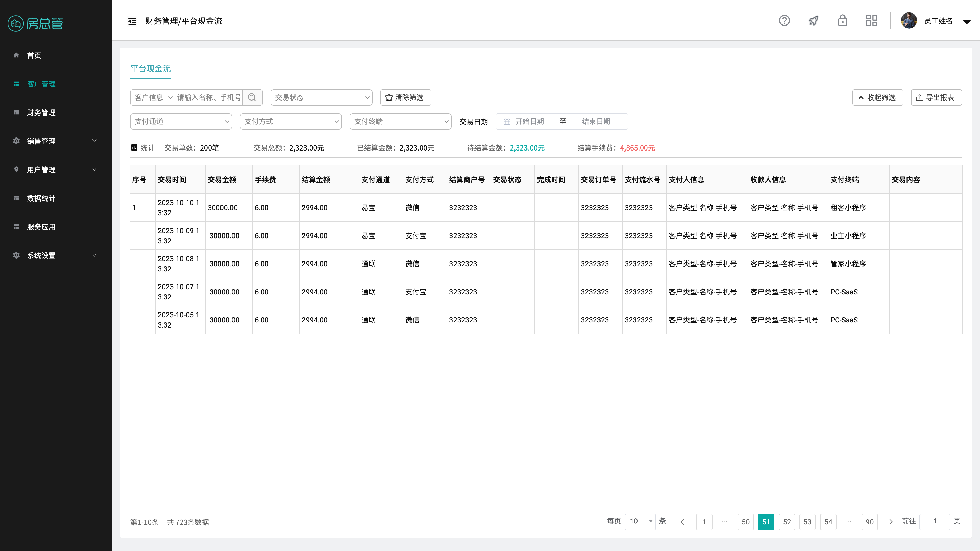The height and width of the screenshot is (551, 980).
Task: Click the 管家小程序 terminal cell
Action: pyautogui.click(x=859, y=264)
